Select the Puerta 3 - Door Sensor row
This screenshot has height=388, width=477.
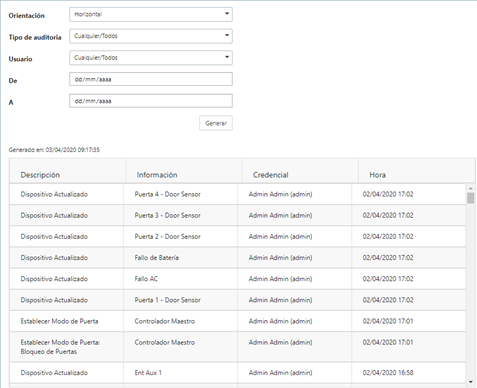237,215
